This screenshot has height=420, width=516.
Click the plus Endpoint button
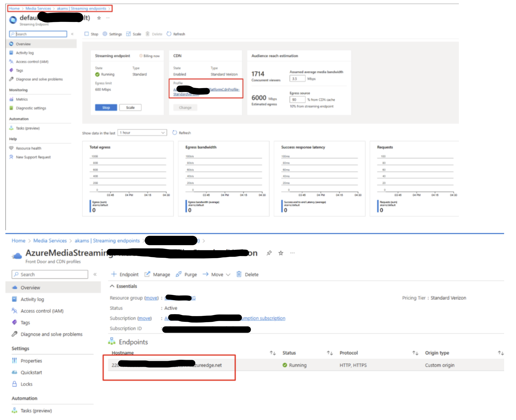click(125, 274)
